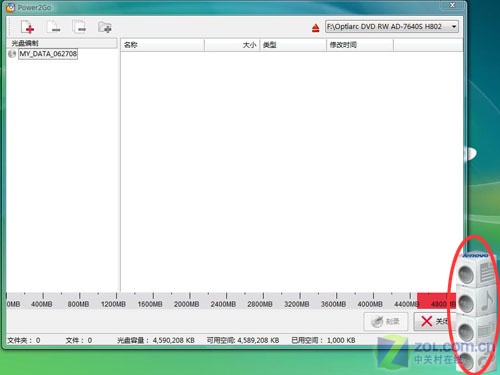Click the Power2Go title bar icon
Viewport: 500px width, 375px height.
coord(11,7)
